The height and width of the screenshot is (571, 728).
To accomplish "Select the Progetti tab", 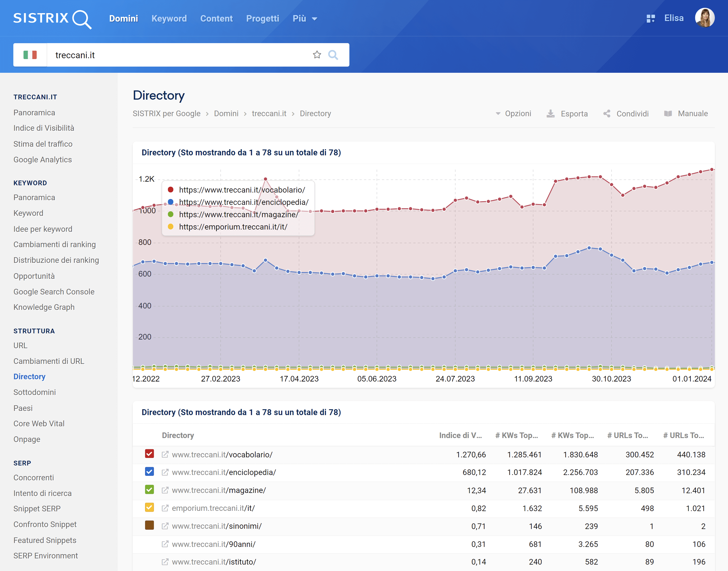I will tap(263, 19).
